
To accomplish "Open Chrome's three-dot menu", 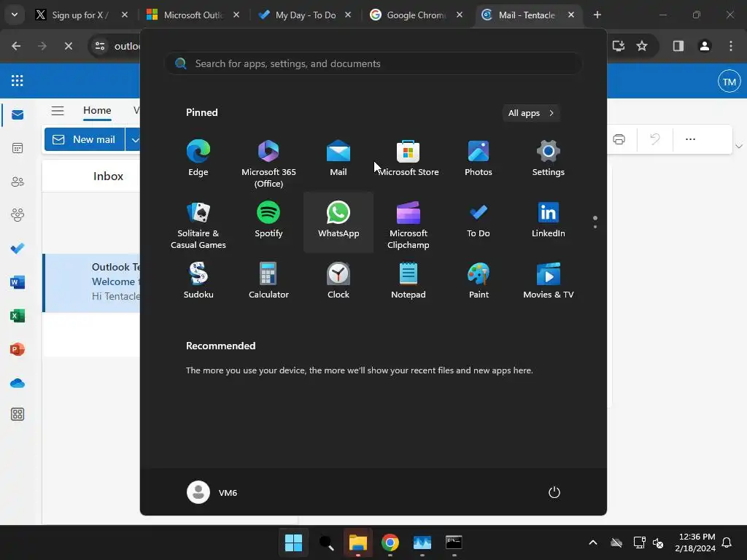I will 731,46.
